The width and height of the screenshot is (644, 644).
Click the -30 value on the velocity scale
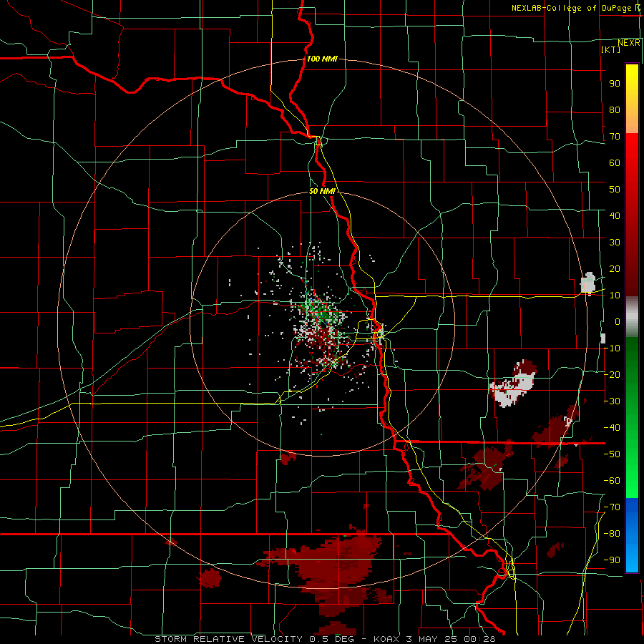pos(612,401)
